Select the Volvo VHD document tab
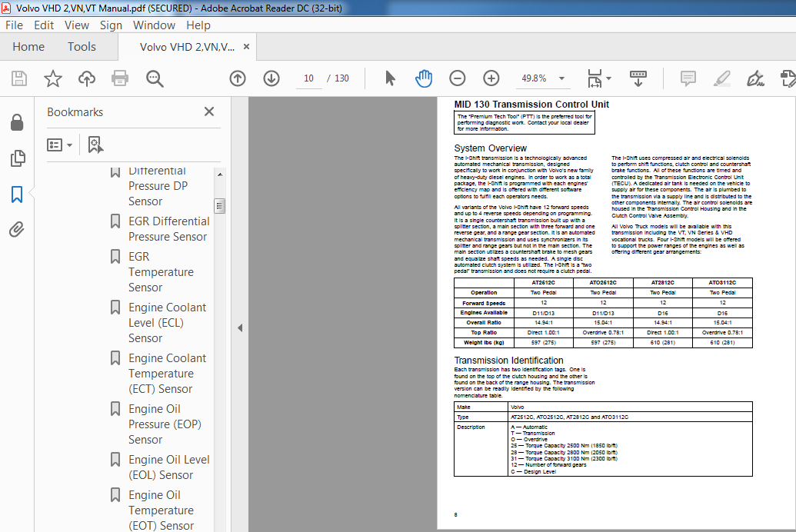The height and width of the screenshot is (532, 796). tap(187, 47)
